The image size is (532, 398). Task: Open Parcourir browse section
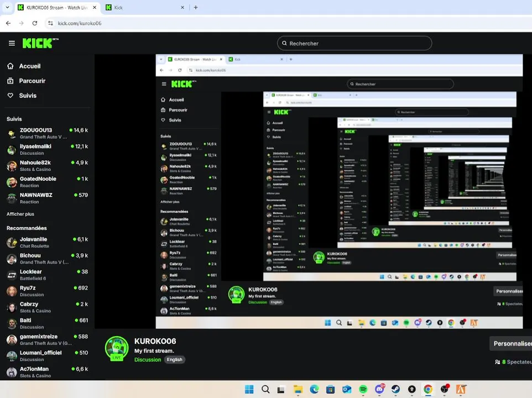point(32,81)
